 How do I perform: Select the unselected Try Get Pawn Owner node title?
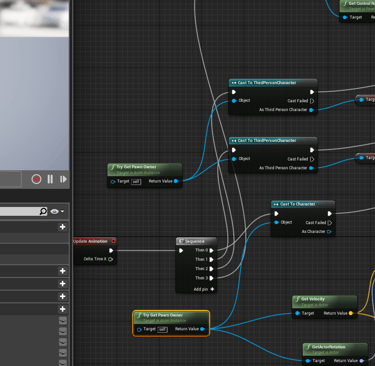click(136, 167)
